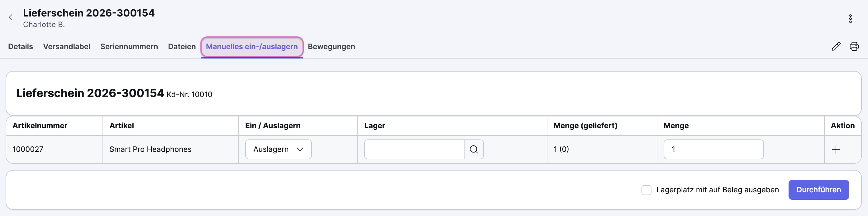The height and width of the screenshot is (216, 868).
Task: Go to the Dateien tab
Action: point(182,47)
